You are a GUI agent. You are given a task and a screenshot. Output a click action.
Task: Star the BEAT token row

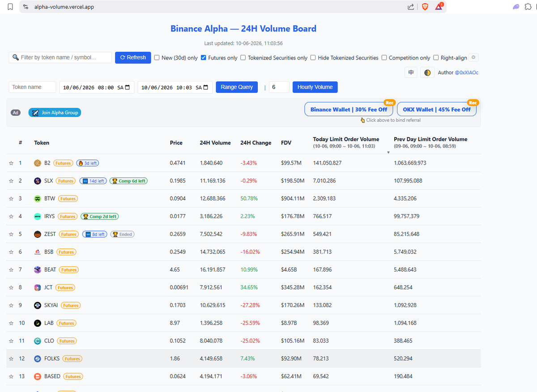coord(11,270)
